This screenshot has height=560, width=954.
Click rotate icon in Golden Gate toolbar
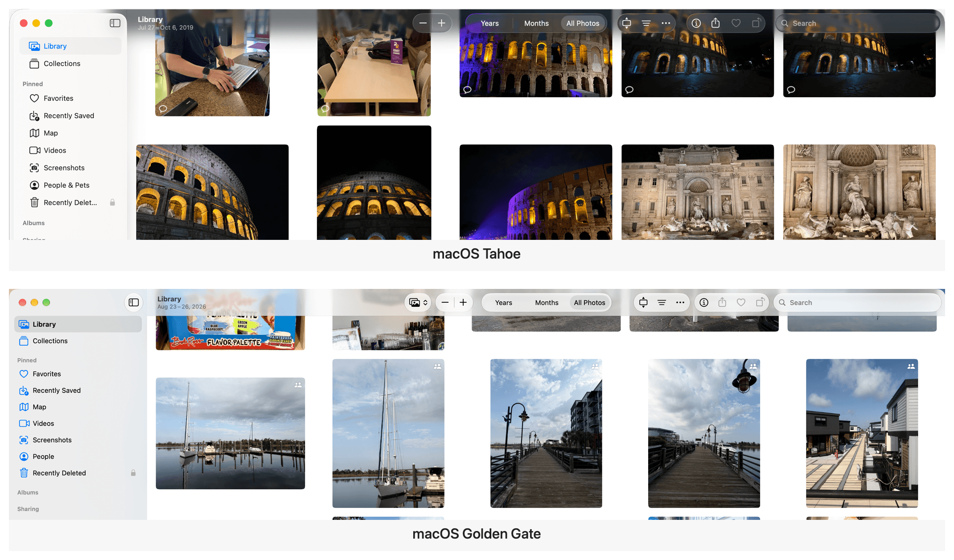point(760,302)
